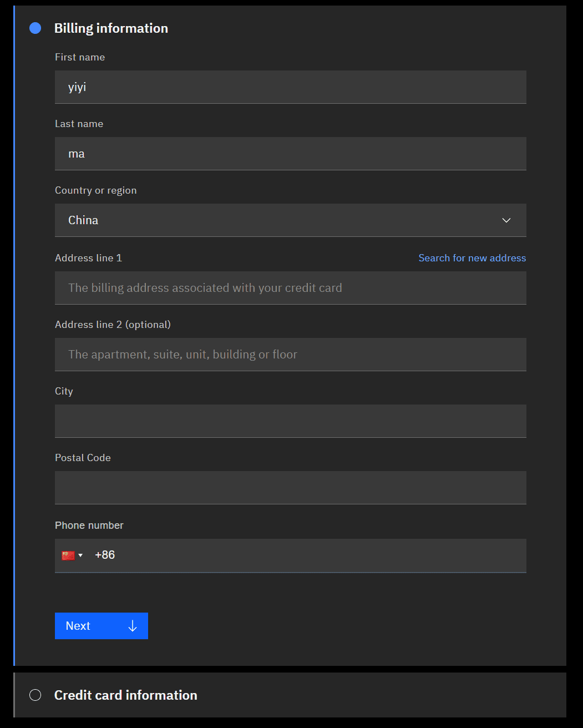The height and width of the screenshot is (728, 583).
Task: Expand the Credit card information section heading
Action: (x=125, y=695)
